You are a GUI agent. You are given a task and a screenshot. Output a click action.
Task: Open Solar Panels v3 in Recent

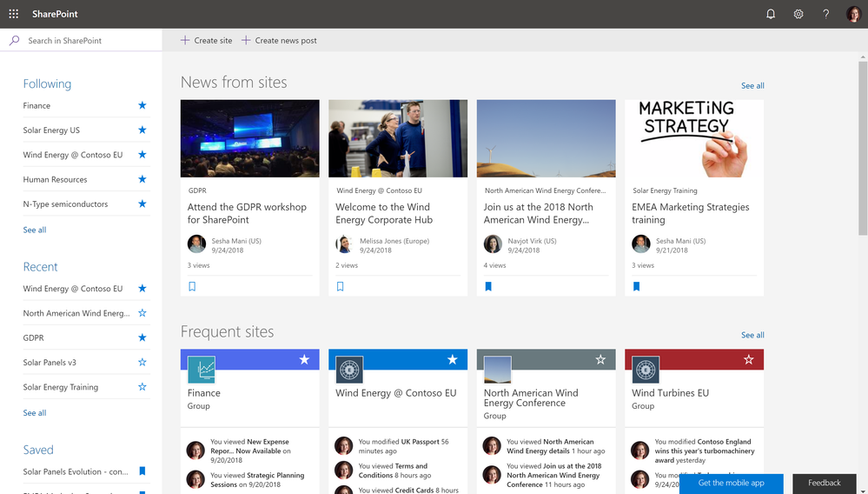pos(50,362)
